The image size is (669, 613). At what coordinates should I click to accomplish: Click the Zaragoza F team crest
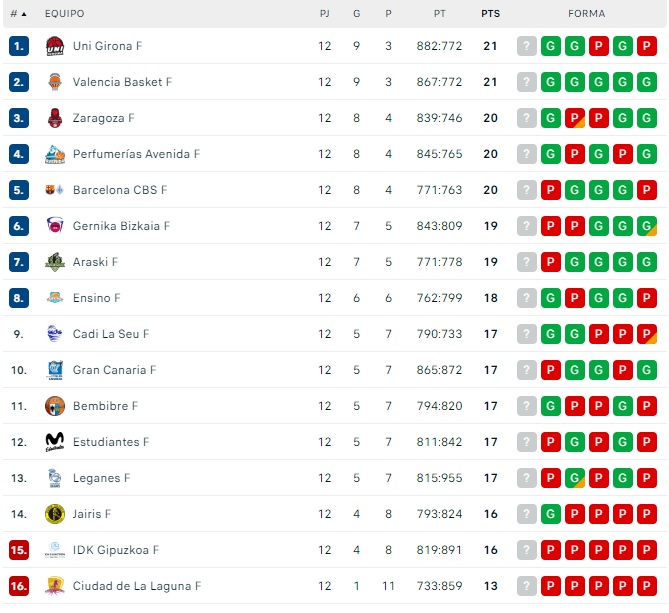[55, 118]
